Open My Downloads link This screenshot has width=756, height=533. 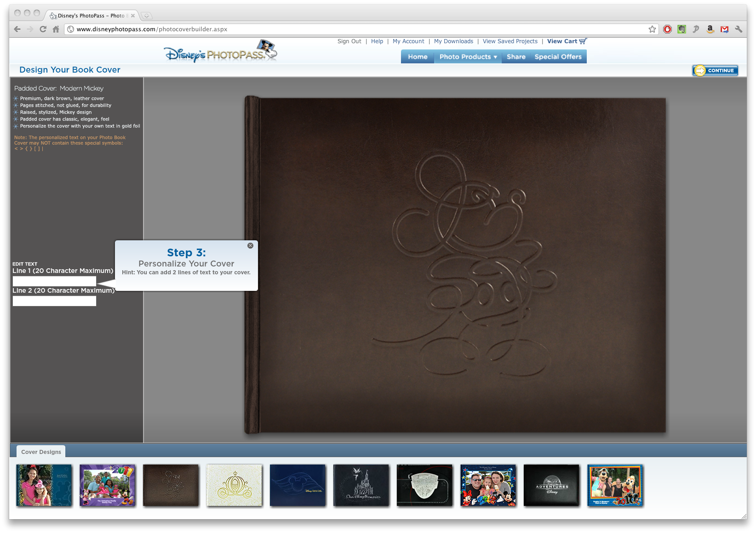point(453,41)
